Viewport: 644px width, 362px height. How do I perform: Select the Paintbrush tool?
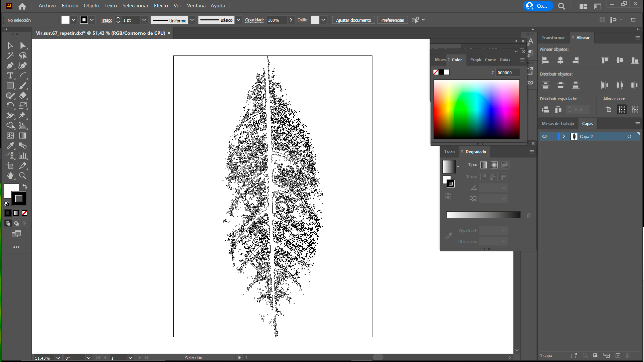23,86
